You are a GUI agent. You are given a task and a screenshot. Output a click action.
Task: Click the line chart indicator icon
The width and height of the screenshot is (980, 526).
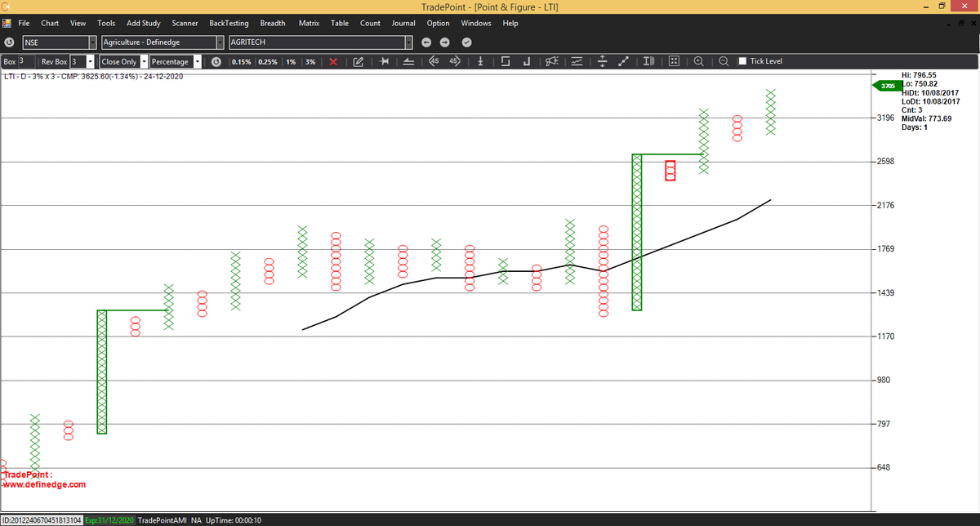point(577,61)
